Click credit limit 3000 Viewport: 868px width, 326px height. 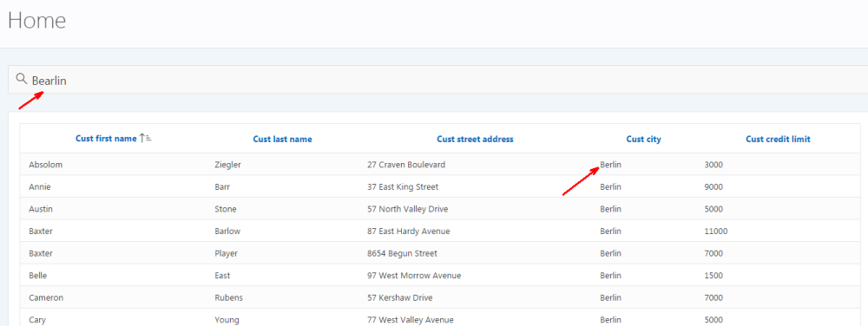pos(713,165)
